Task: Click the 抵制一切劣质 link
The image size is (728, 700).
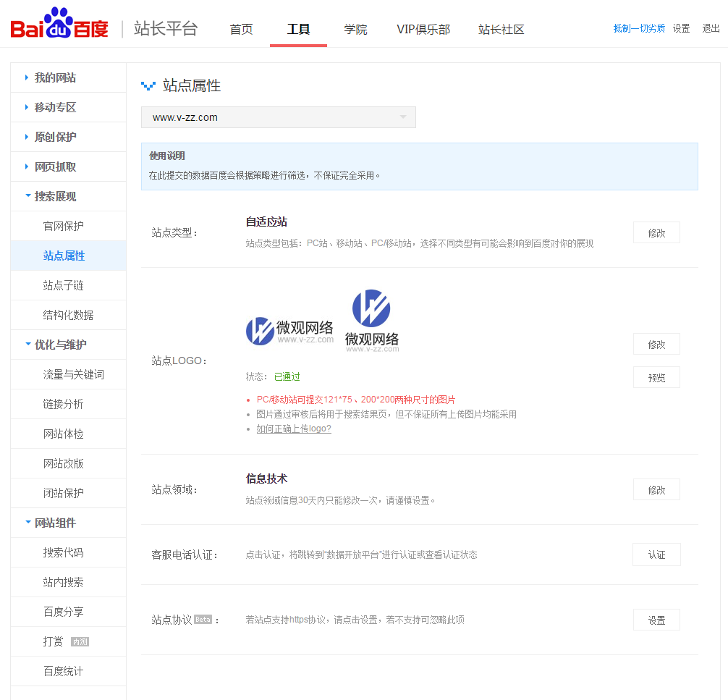Action: [x=639, y=28]
